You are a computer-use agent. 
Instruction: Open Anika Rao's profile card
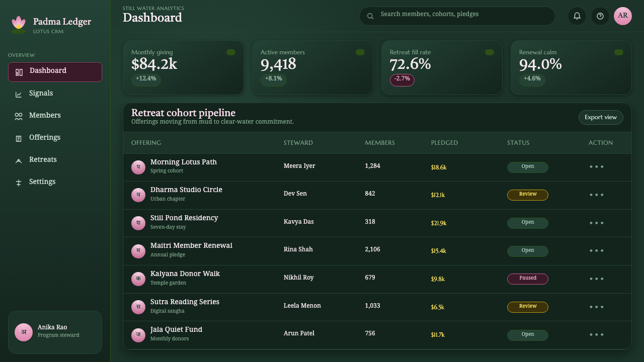coord(55,332)
